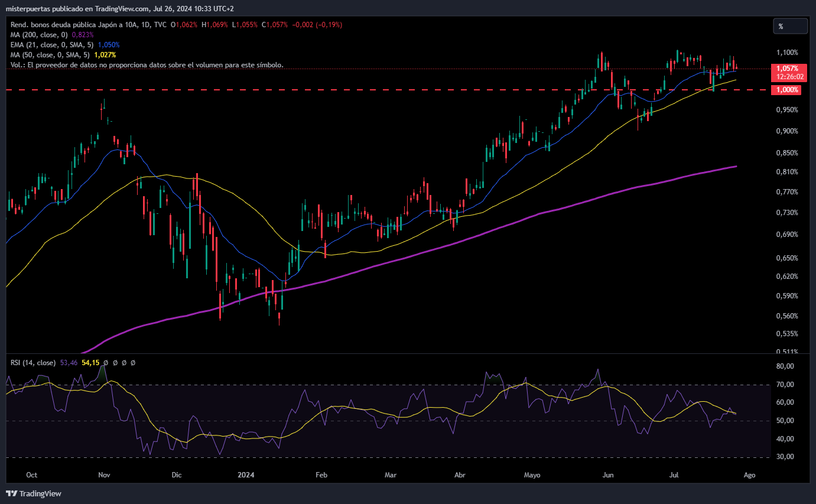Click the RSI 40,00 axis label
Image resolution: width=816 pixels, height=504 pixels.
pyautogui.click(x=785, y=439)
